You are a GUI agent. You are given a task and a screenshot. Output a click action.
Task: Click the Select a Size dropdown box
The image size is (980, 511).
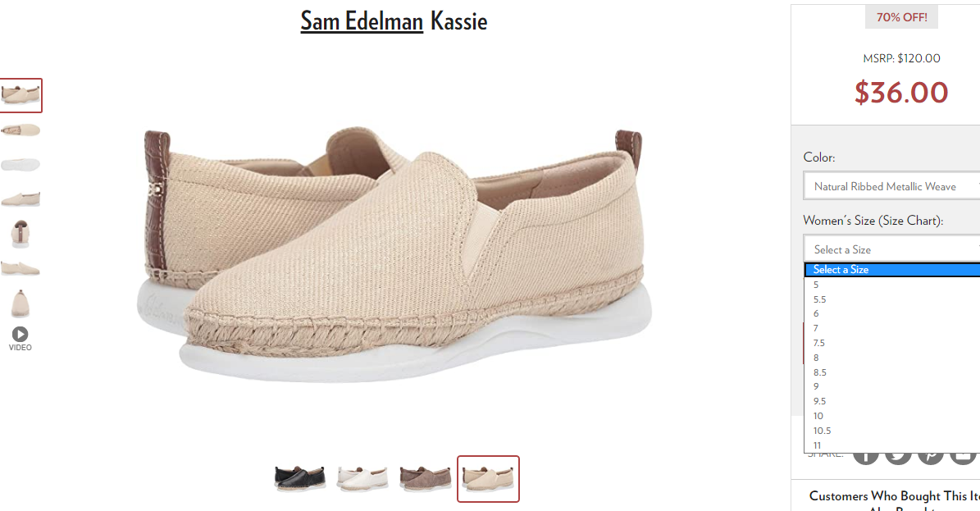pyautogui.click(x=892, y=249)
